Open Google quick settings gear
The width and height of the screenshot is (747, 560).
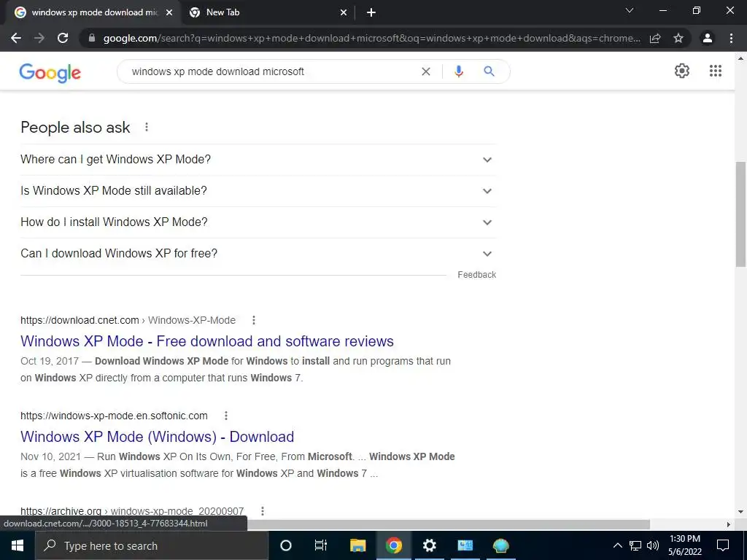pyautogui.click(x=682, y=71)
